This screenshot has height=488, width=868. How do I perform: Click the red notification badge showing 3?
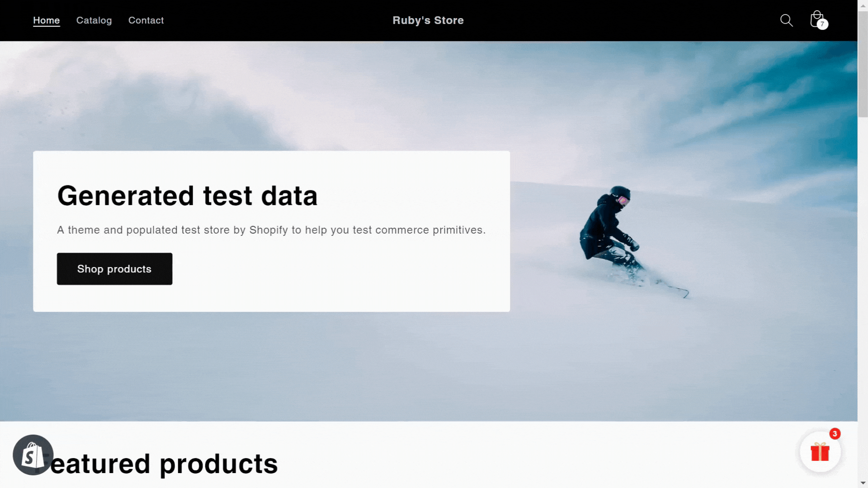click(835, 434)
